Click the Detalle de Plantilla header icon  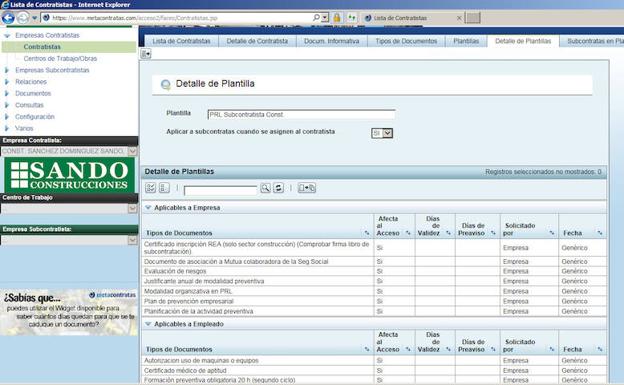coord(166,84)
